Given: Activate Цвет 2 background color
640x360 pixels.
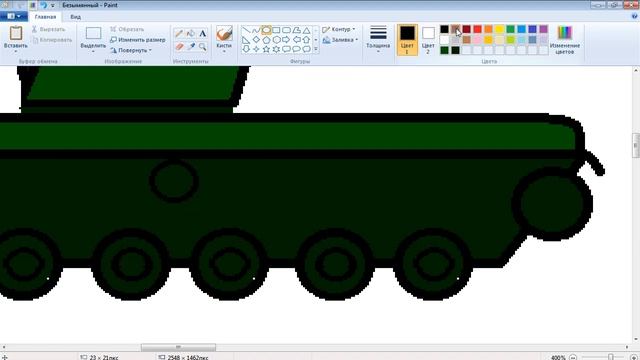Looking at the screenshot, I should 428,40.
